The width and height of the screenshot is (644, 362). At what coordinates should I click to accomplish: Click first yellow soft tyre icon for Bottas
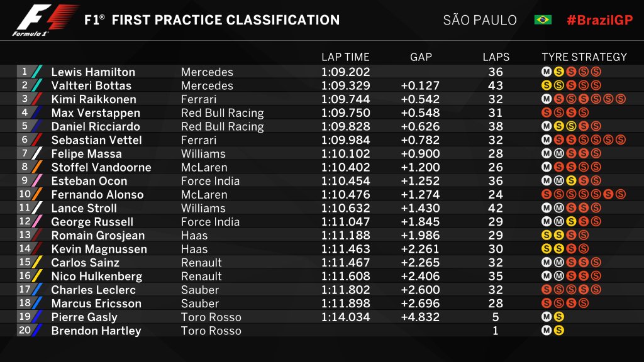(x=547, y=85)
